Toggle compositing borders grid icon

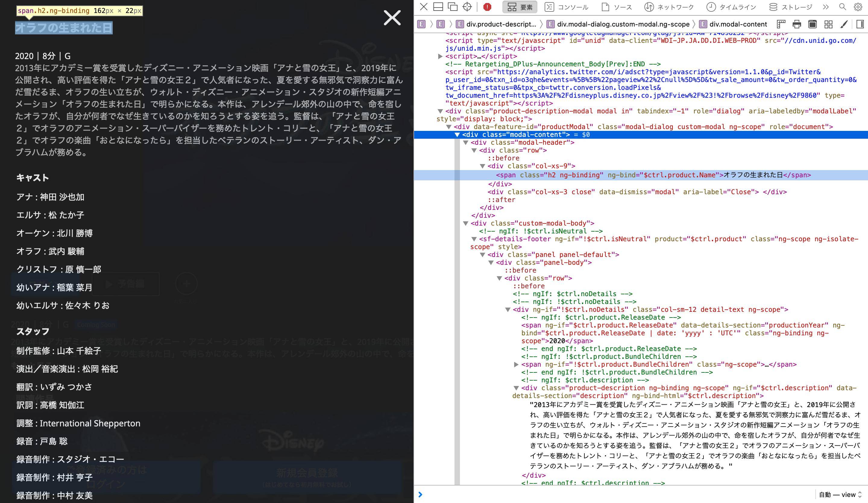[829, 24]
